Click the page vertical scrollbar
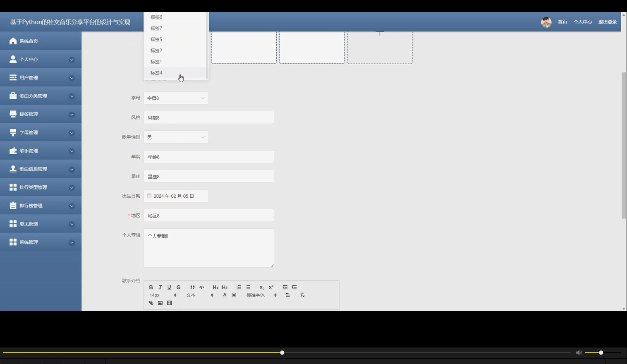Image resolution: width=627 pixels, height=364 pixels. [624, 146]
